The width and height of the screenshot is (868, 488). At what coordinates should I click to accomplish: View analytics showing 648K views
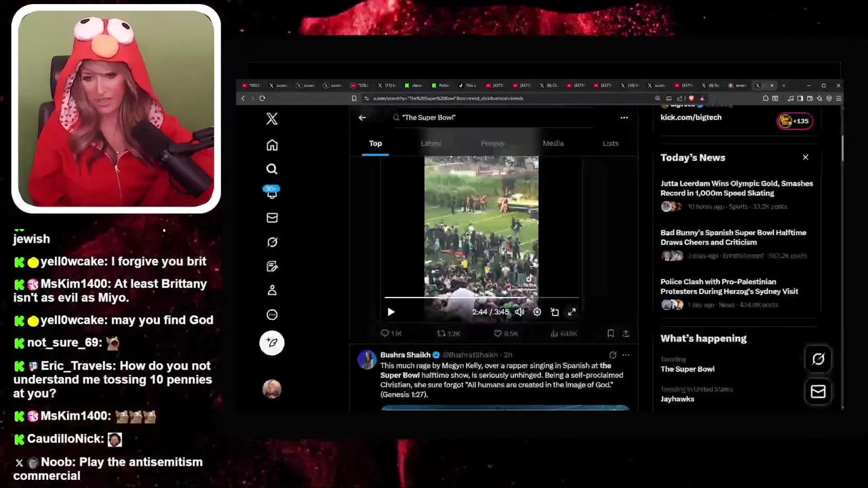point(564,333)
